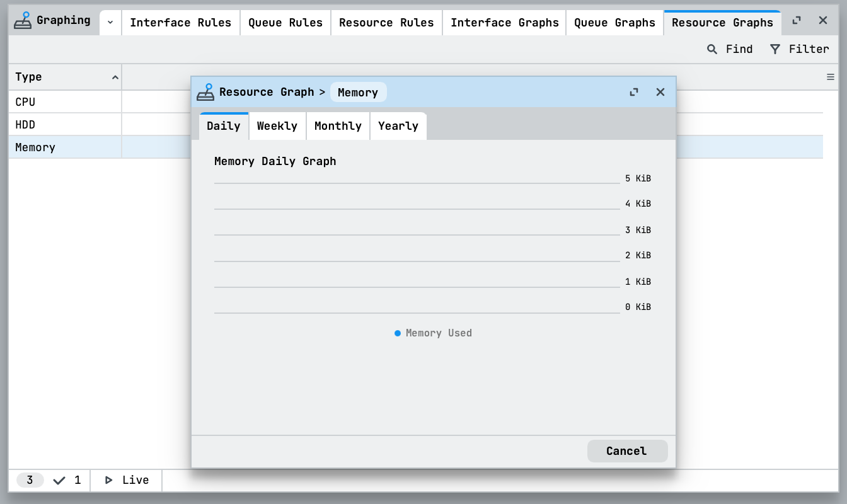Open the Interface Graphs tab
847x504 pixels.
505,23
